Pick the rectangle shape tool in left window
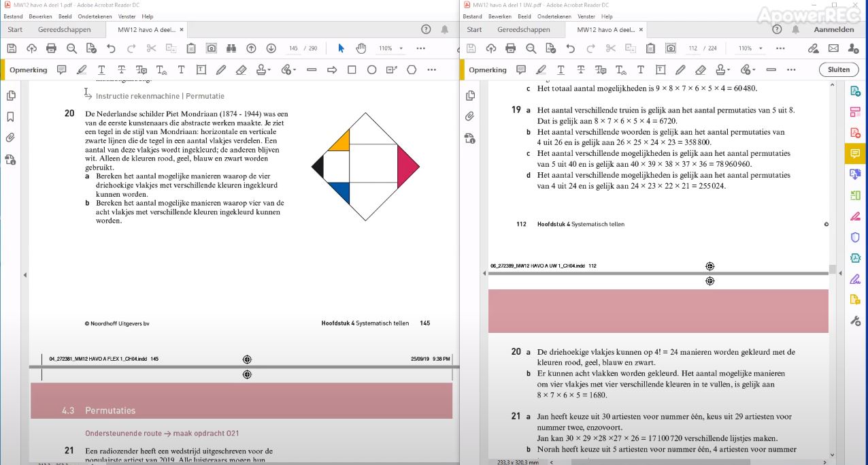 click(x=352, y=69)
